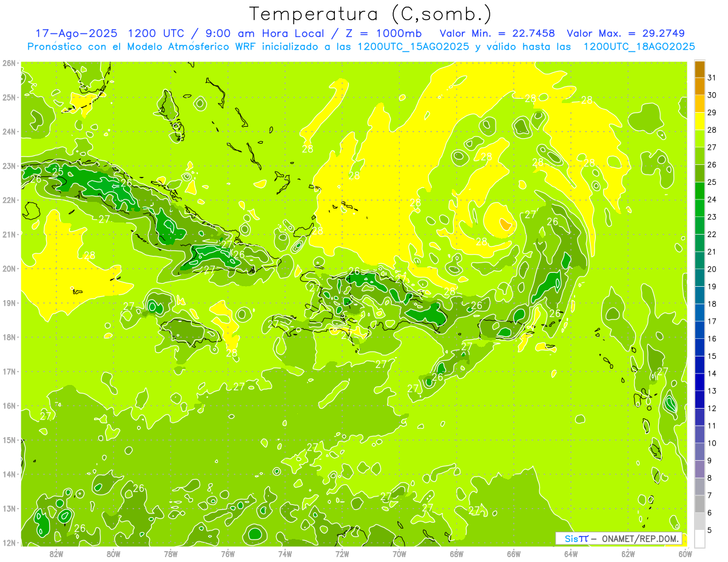728x562 pixels.
Task: Pick the dark green legend swatch between 23 and 24
Action: coord(699,208)
